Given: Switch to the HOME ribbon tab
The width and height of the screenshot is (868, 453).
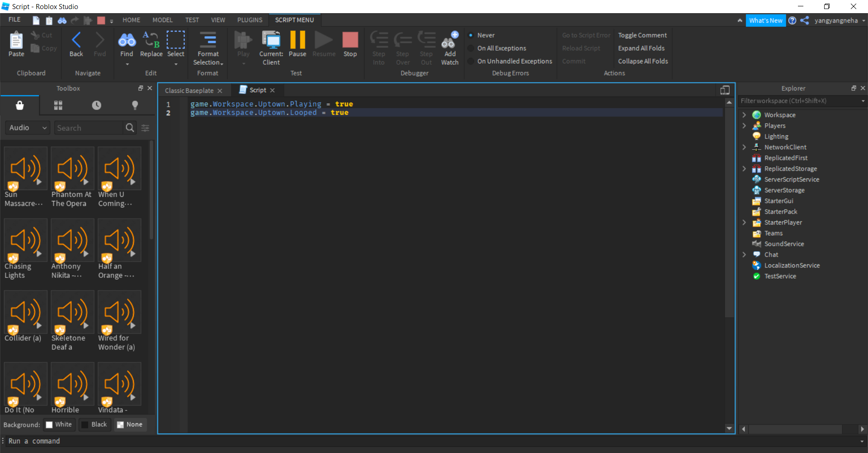Looking at the screenshot, I should tap(131, 20).
